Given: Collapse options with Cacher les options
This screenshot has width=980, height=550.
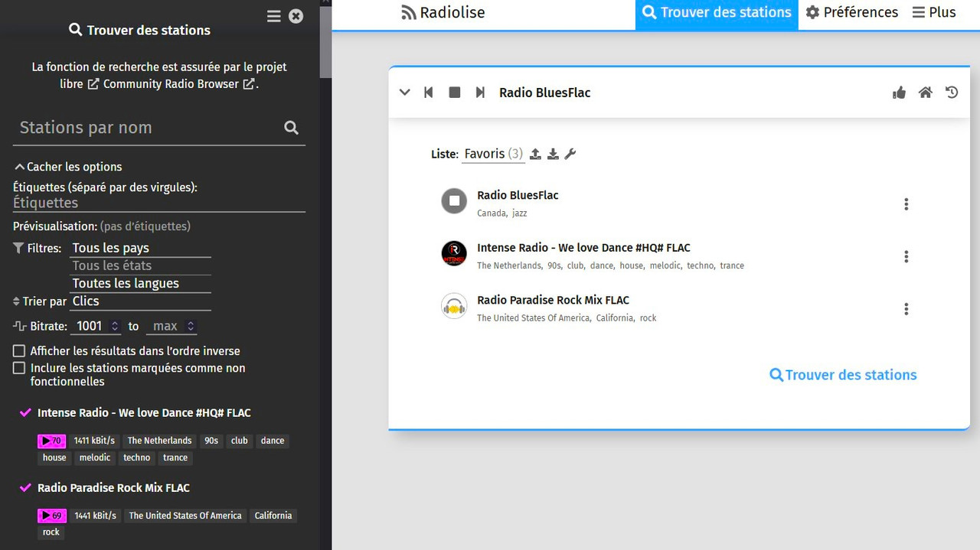Looking at the screenshot, I should click(x=68, y=167).
